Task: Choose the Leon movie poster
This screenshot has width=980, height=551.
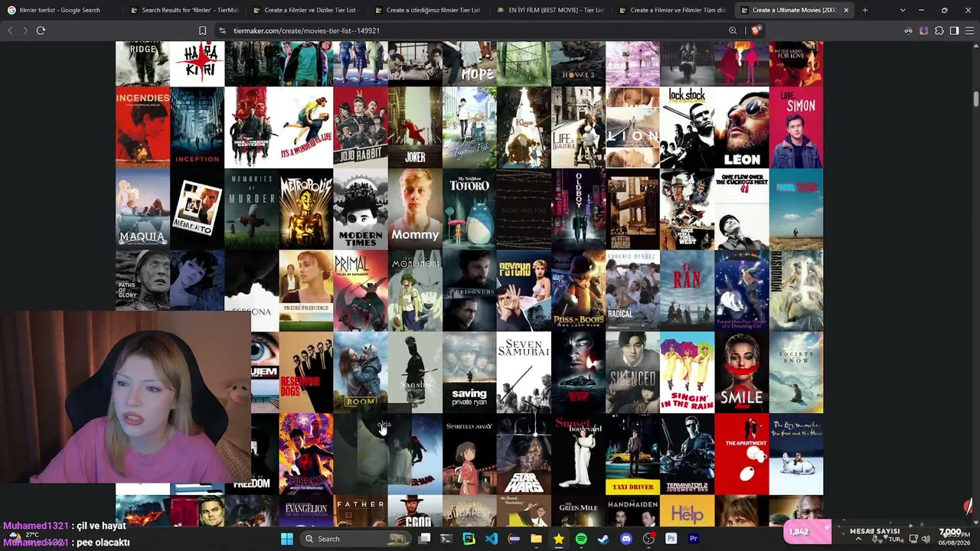Action: [x=741, y=127]
